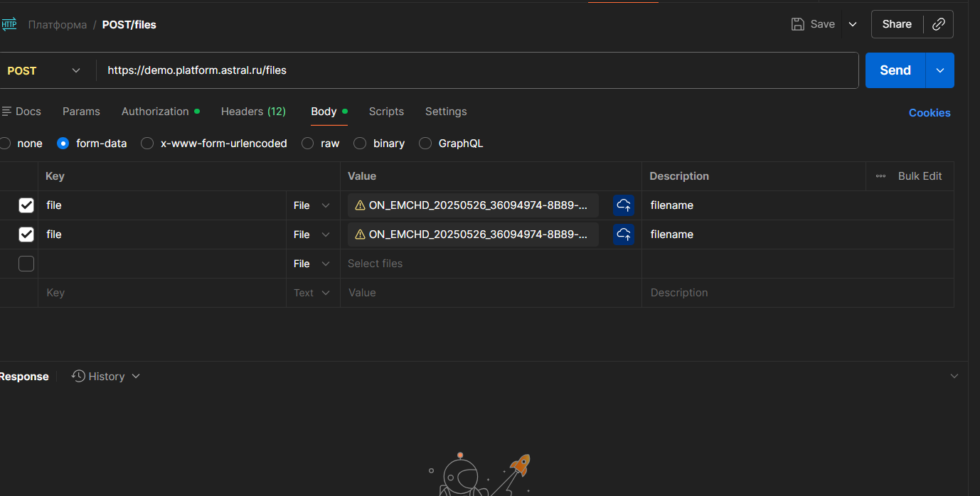Select the raw body option
The height and width of the screenshot is (496, 980).
coord(307,144)
